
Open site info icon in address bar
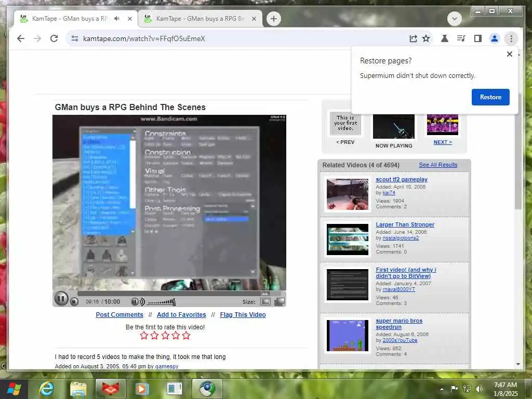click(x=75, y=38)
